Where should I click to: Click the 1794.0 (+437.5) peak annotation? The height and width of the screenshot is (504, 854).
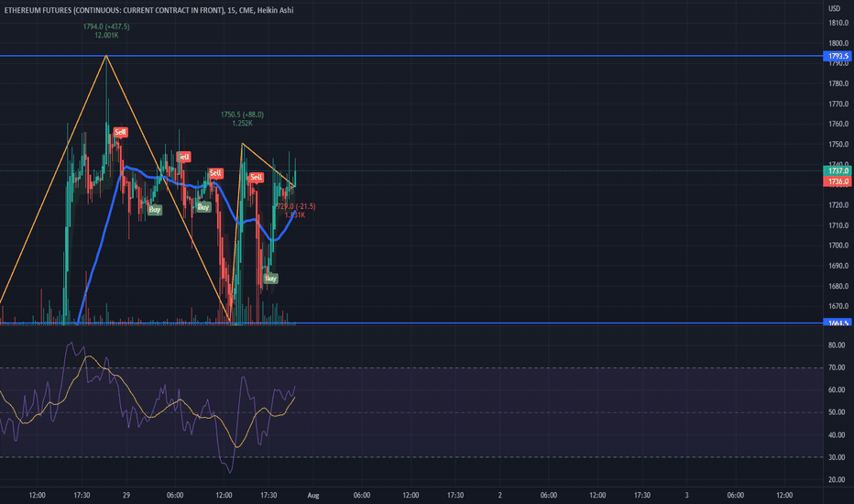[106, 27]
